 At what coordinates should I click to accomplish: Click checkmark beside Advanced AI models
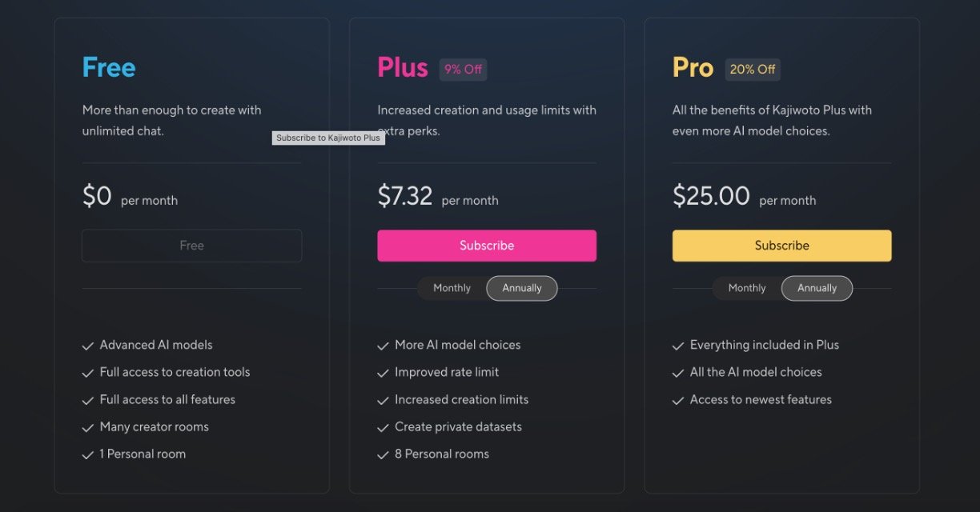coord(88,346)
